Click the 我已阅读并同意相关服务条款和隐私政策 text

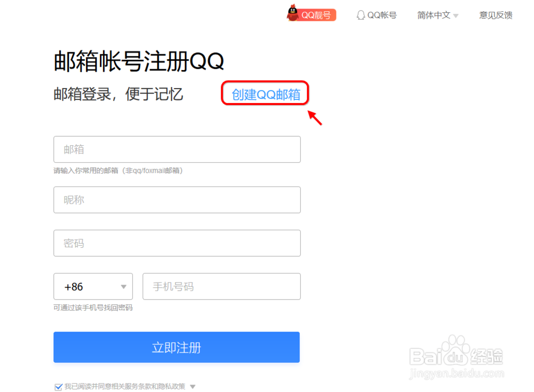[124, 386]
